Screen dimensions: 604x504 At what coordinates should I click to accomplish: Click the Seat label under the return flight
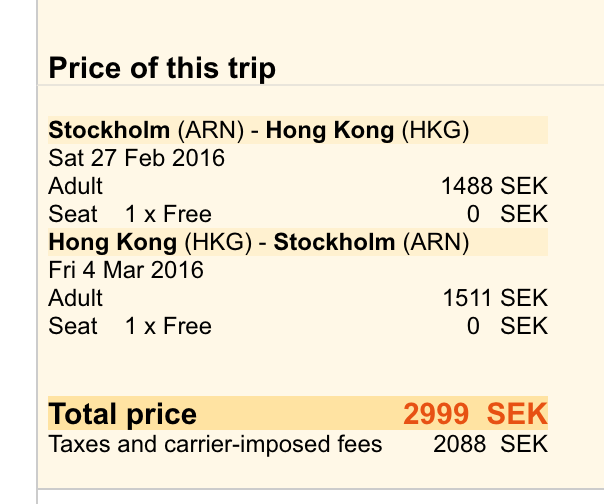pos(73,326)
